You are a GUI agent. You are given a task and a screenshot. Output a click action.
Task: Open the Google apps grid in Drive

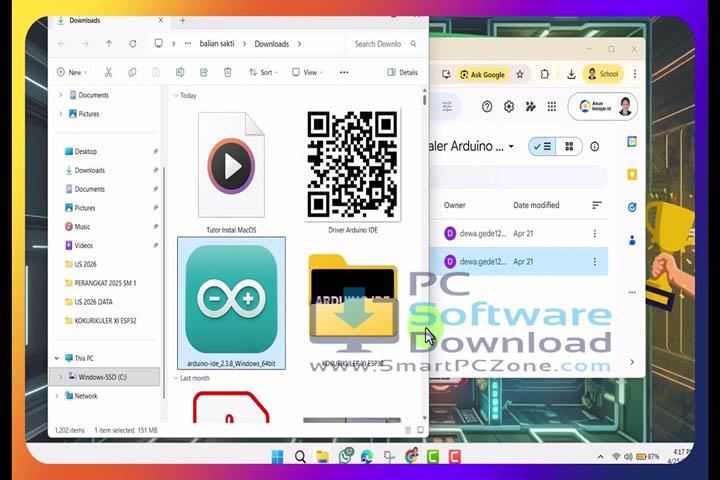coord(552,107)
